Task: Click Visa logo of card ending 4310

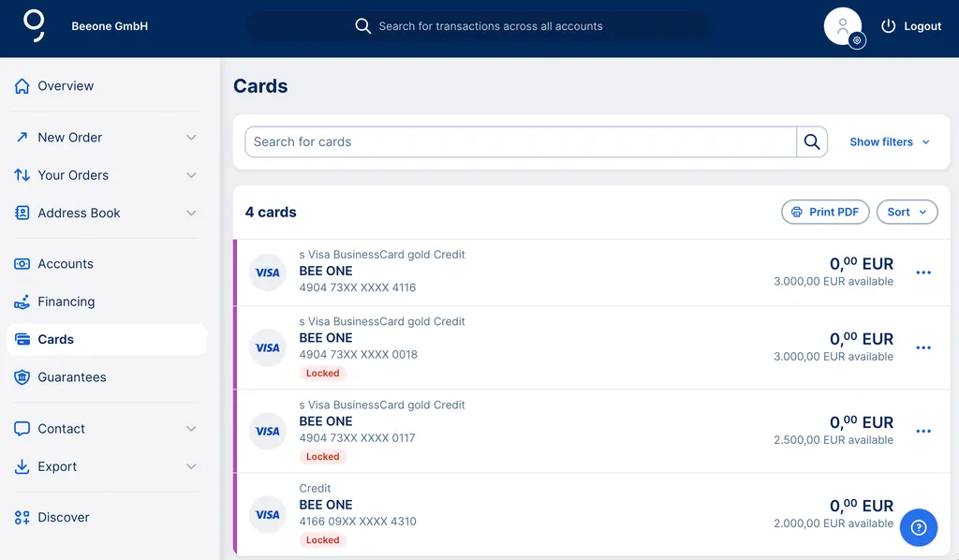Action: 268,514
